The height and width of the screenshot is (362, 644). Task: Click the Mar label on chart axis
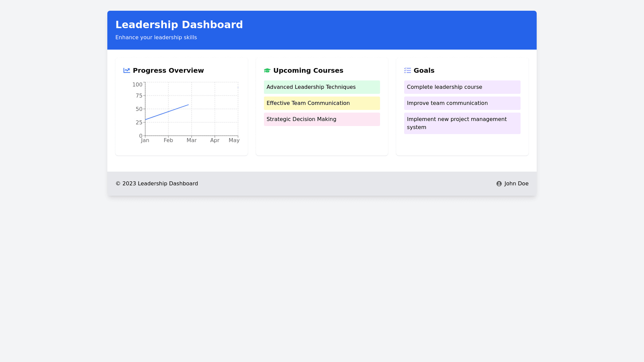click(192, 140)
